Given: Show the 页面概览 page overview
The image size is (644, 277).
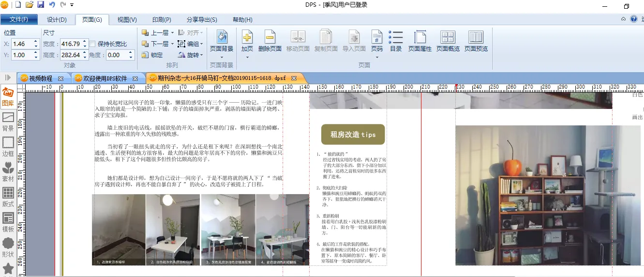Looking at the screenshot, I should (448, 41).
